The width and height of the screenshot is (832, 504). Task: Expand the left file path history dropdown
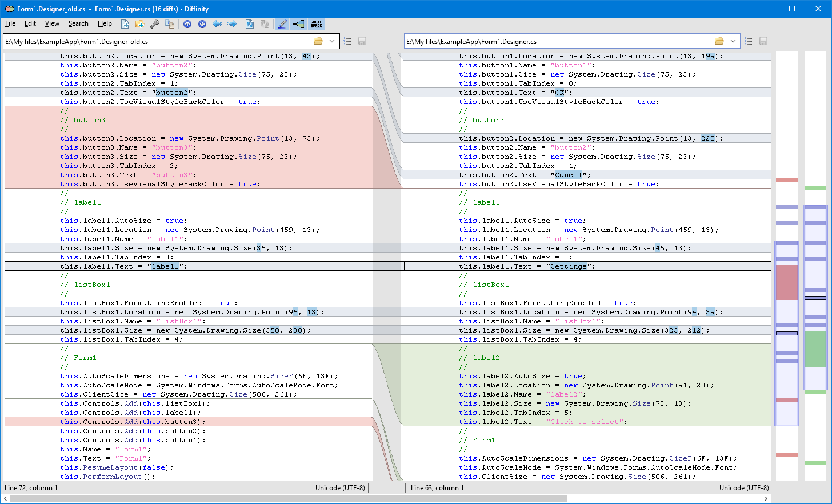tap(332, 41)
